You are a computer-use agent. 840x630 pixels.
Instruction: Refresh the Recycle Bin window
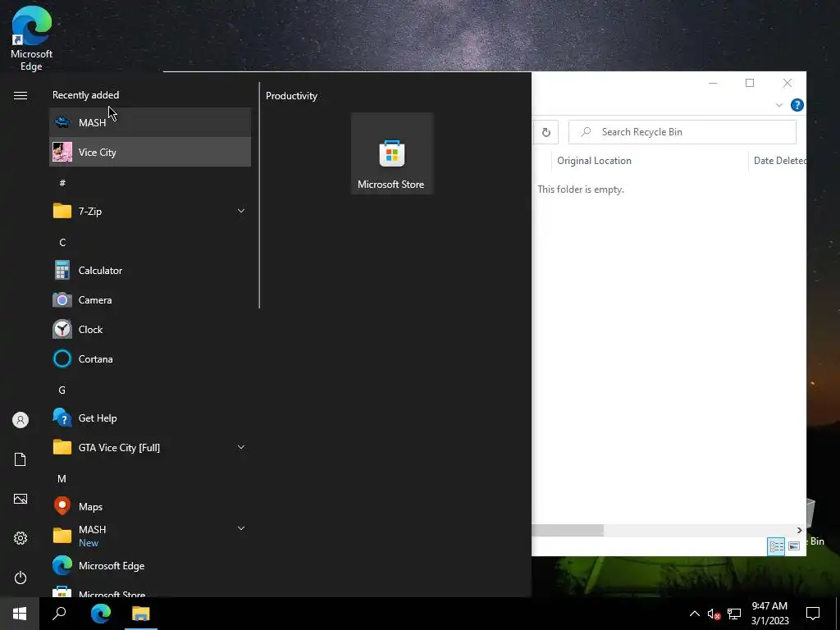546,132
